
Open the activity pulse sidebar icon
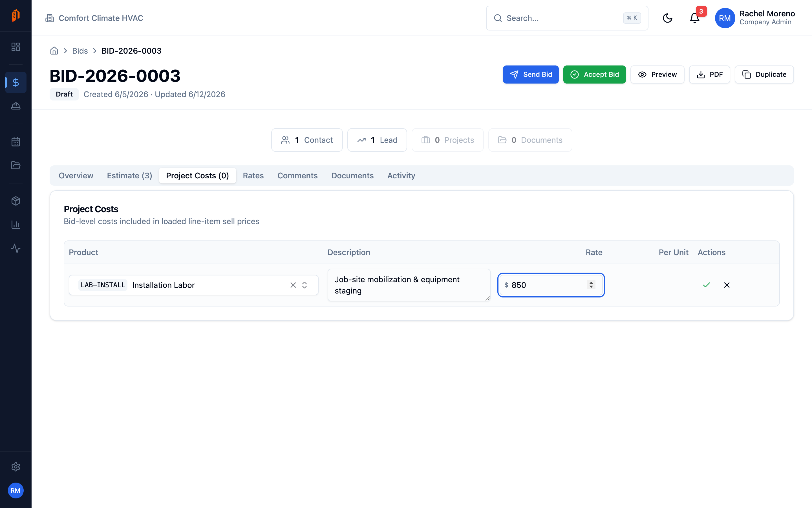(16, 249)
